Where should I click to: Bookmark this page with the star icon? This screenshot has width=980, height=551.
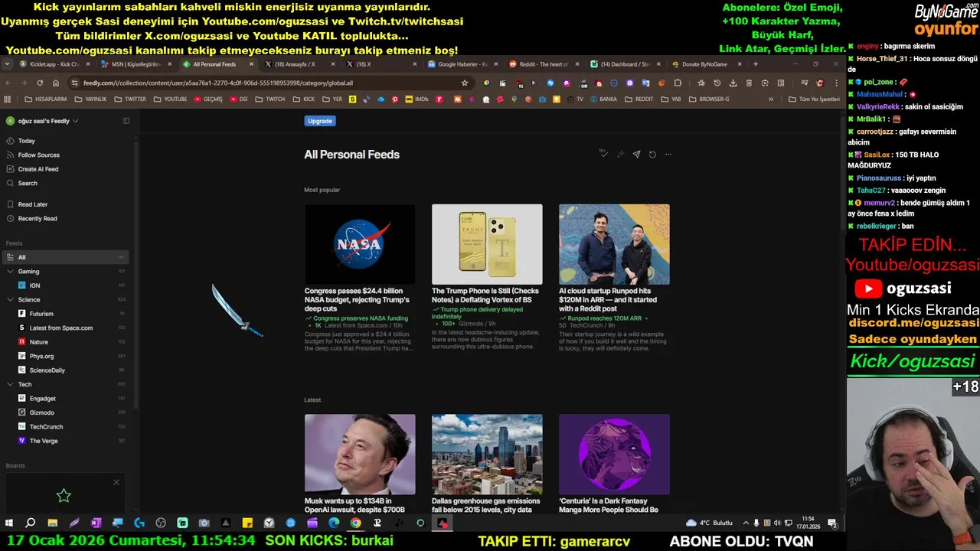click(x=464, y=83)
